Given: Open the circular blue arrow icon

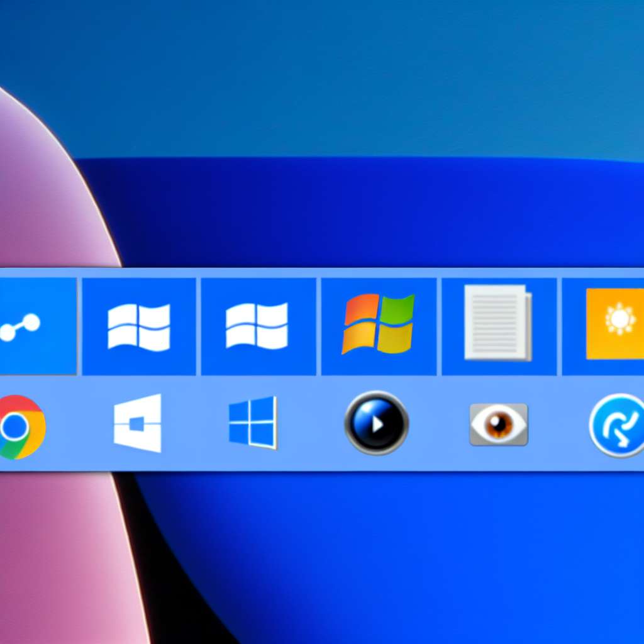Looking at the screenshot, I should pos(618,426).
